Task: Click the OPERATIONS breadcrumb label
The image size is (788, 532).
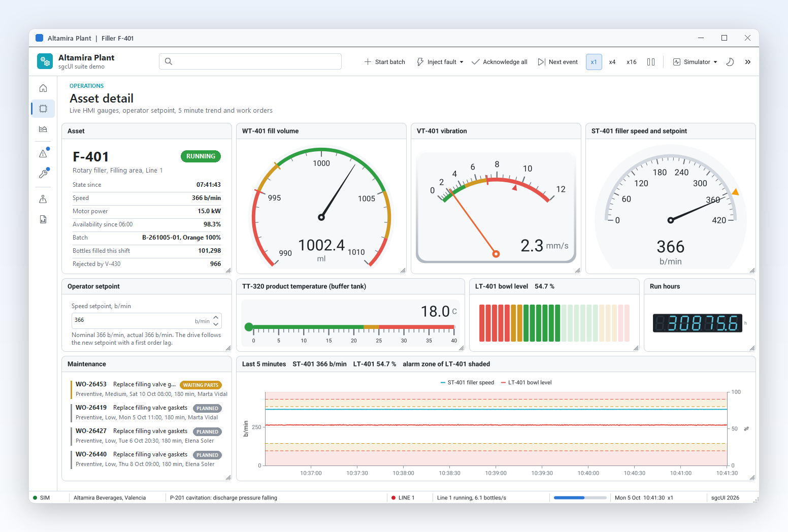Action: pos(86,86)
